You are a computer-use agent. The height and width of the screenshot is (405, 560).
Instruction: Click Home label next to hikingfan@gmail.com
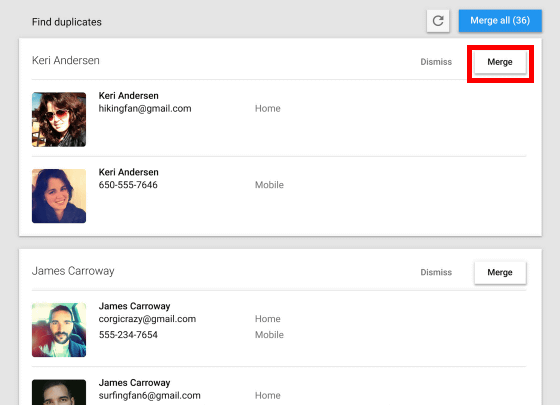click(x=268, y=109)
